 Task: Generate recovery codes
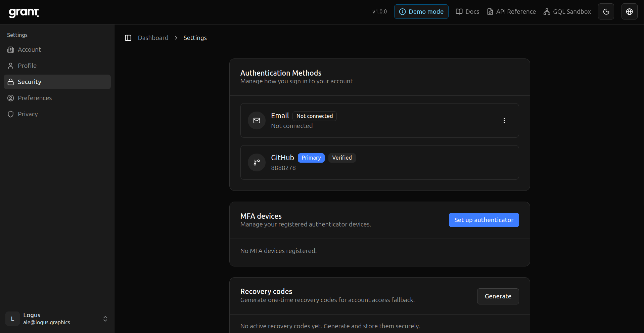tap(498, 296)
